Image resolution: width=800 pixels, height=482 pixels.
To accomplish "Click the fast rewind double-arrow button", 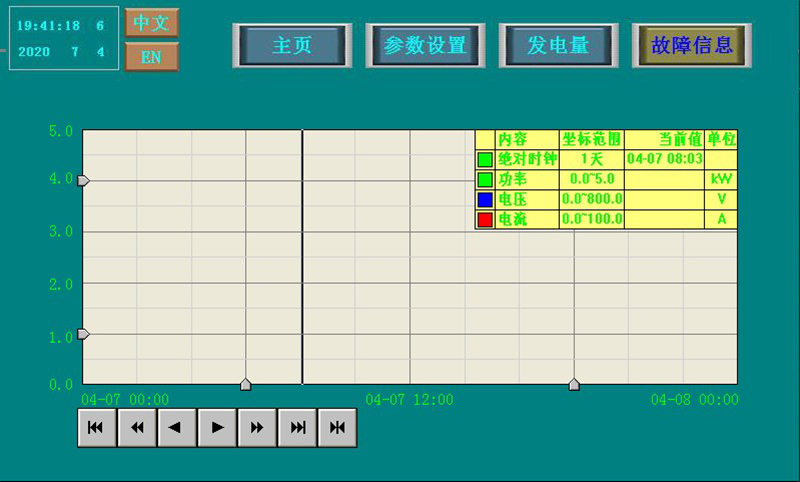I will coord(137,428).
